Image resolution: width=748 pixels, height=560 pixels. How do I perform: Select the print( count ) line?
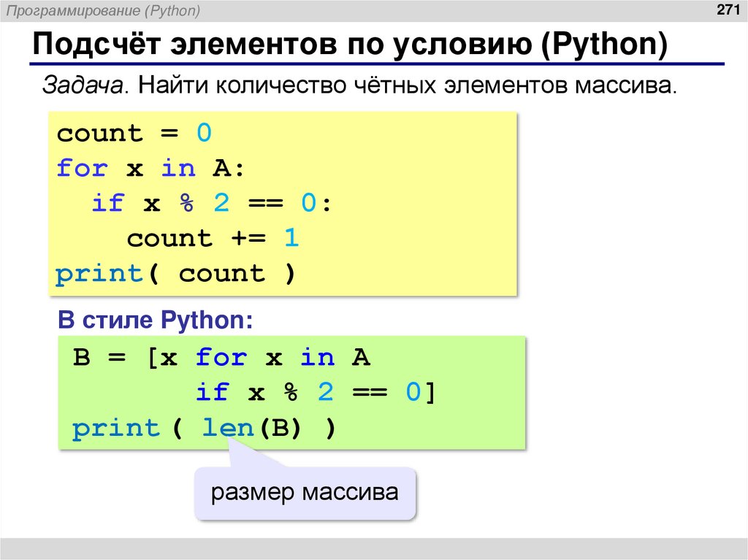coord(175,273)
